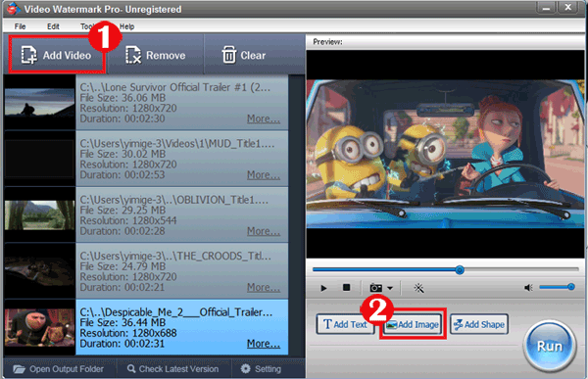
Task: Click the Add Image button
Action: tap(413, 324)
